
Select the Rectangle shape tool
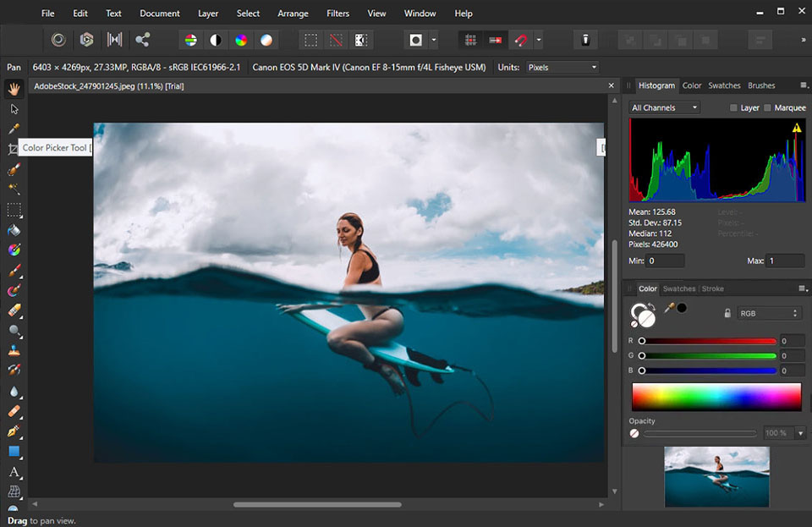14,452
